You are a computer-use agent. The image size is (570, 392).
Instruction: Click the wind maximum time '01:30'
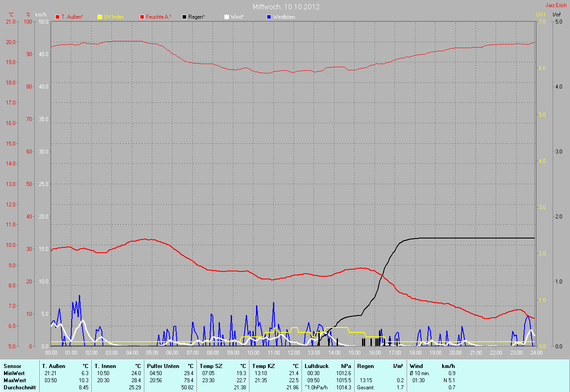(419, 380)
